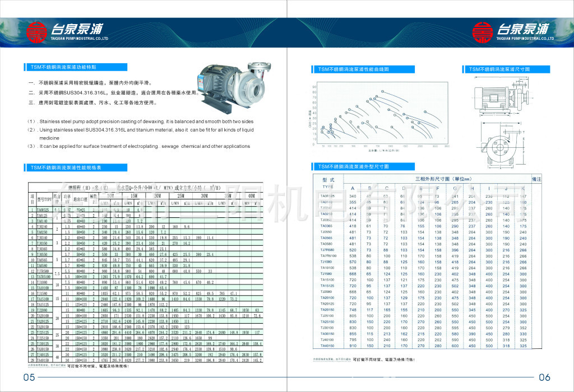Click footnote under the dimension table
The height and width of the screenshot is (392, 574).
[x=364, y=360]
